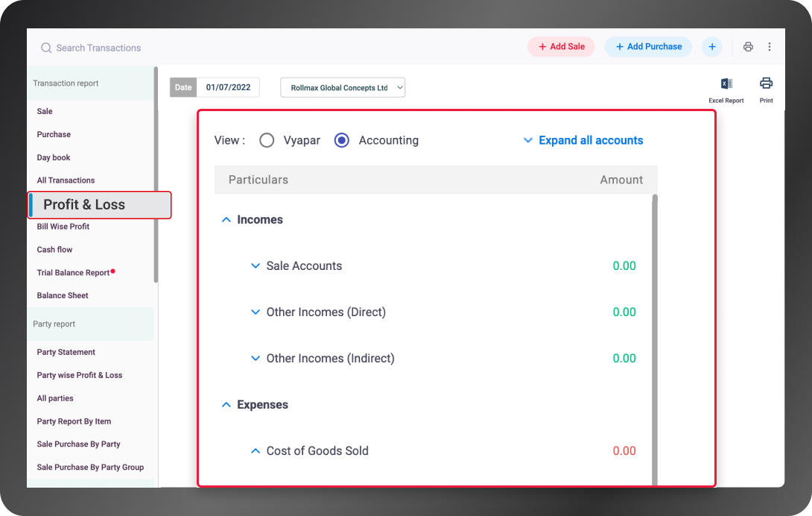Click the Add Purchase button

(648, 47)
